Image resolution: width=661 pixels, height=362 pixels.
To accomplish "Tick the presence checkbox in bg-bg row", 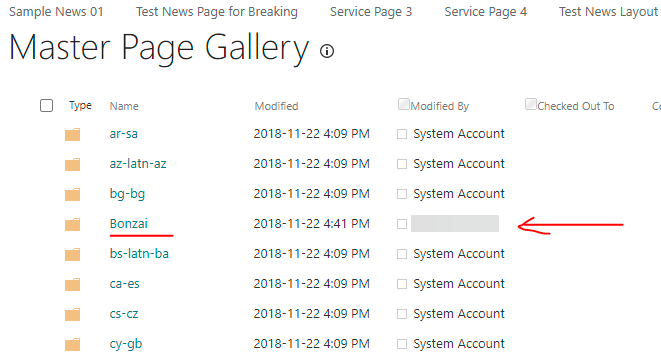I will point(402,194).
